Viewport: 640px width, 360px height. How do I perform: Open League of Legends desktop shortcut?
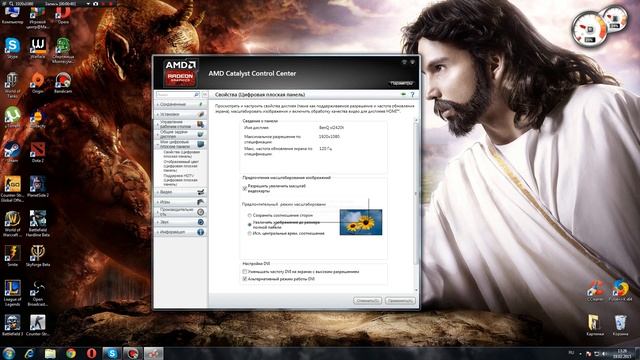tap(12, 293)
